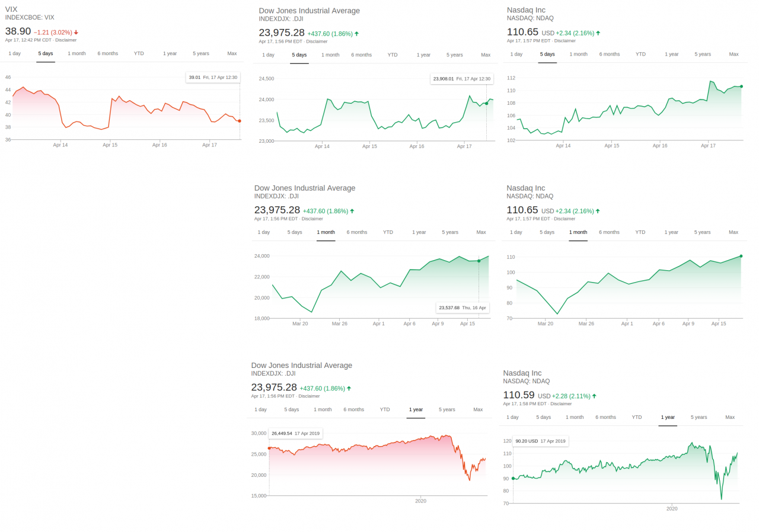
Task: Click the 23,537.68 tooltip on Dow chart
Action: [463, 307]
